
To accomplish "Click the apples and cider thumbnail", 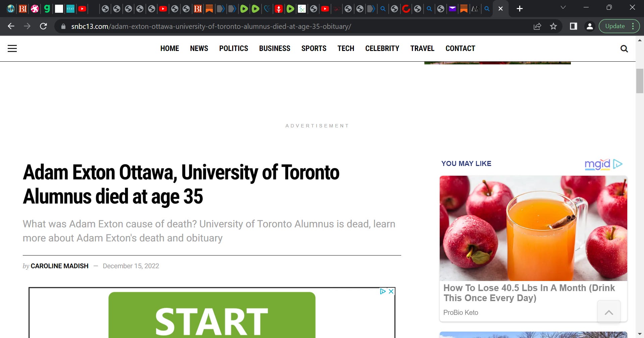I will (533, 228).
